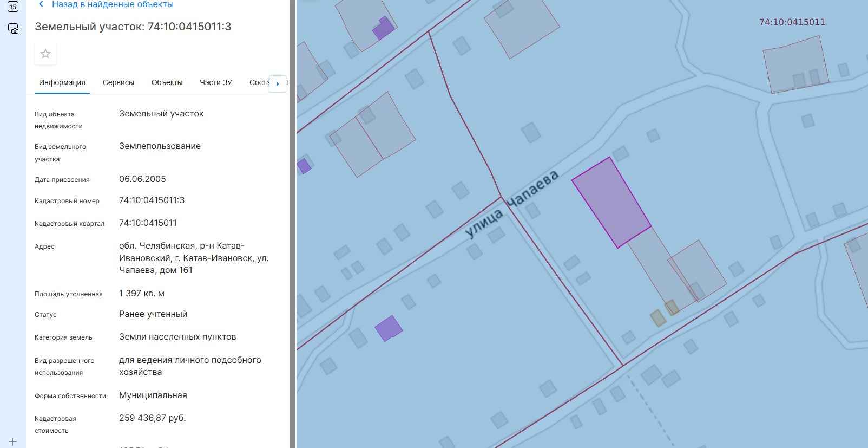Click the plus icon at sidebar bottom
The height and width of the screenshot is (448, 868).
tap(13, 441)
